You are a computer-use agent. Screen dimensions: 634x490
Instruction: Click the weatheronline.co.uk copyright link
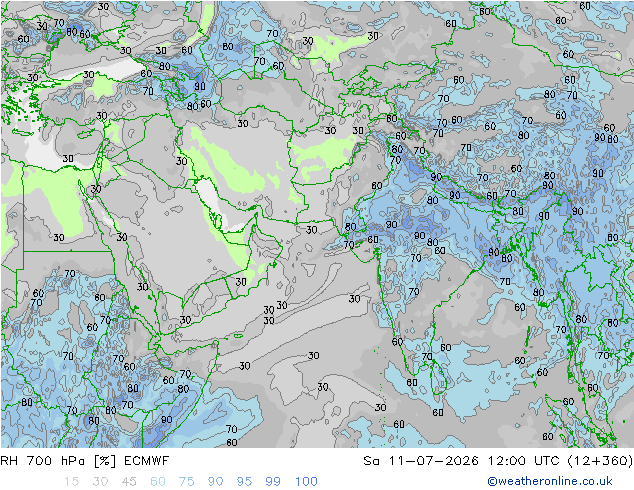click(x=550, y=481)
